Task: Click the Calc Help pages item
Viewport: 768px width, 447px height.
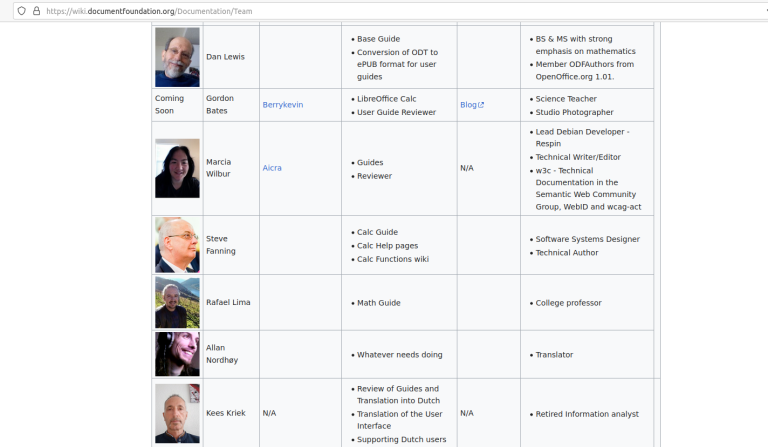Action: (387, 246)
